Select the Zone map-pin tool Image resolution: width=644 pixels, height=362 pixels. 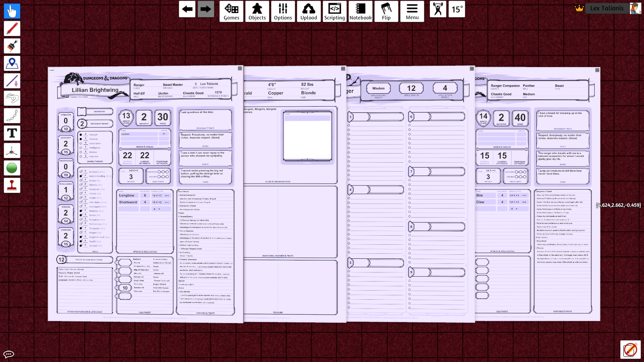(x=12, y=63)
